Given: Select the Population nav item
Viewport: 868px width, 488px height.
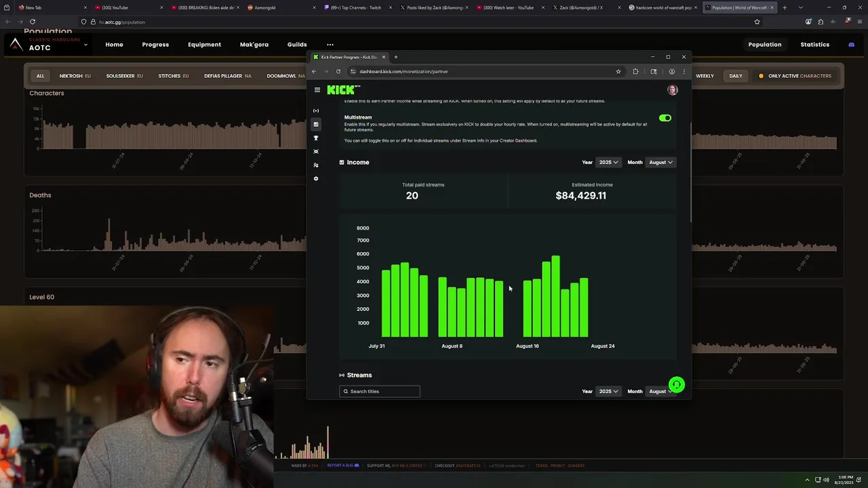Looking at the screenshot, I should click(x=765, y=45).
